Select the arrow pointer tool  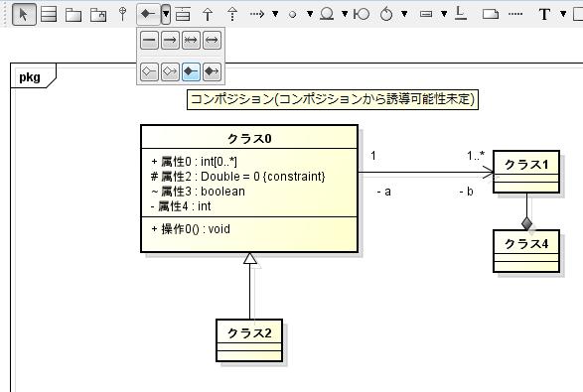click(24, 15)
